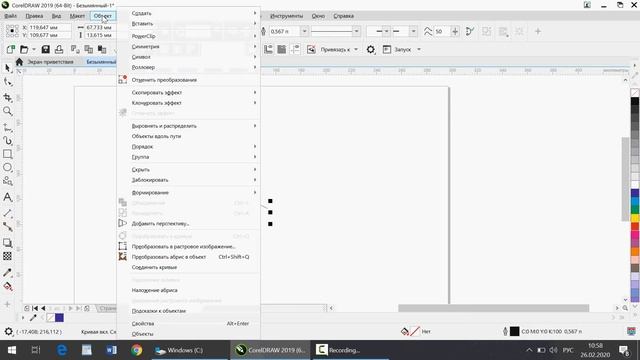
Task: Pick the black swatch in palette
Action: (635, 102)
